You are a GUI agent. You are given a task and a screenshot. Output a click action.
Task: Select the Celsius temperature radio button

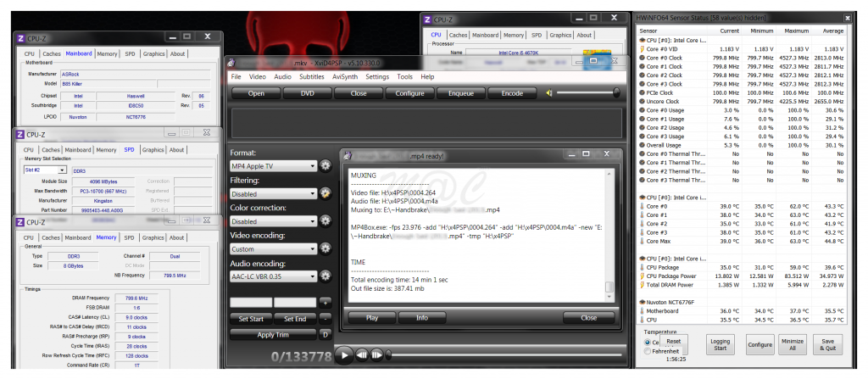click(649, 343)
